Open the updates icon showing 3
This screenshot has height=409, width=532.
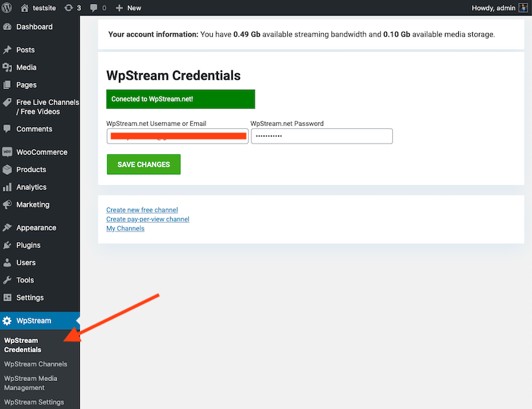point(68,8)
